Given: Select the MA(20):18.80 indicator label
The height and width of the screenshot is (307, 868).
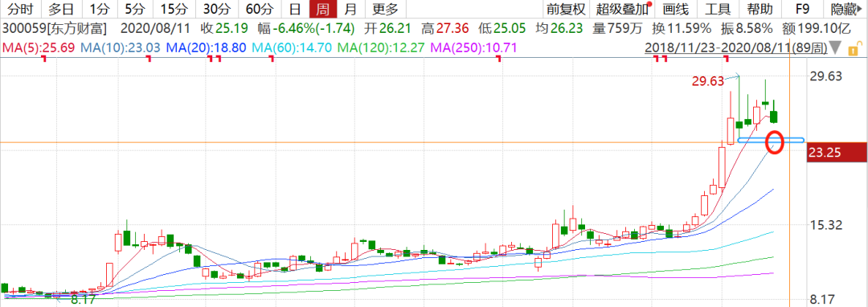Looking at the screenshot, I should coord(206,48).
